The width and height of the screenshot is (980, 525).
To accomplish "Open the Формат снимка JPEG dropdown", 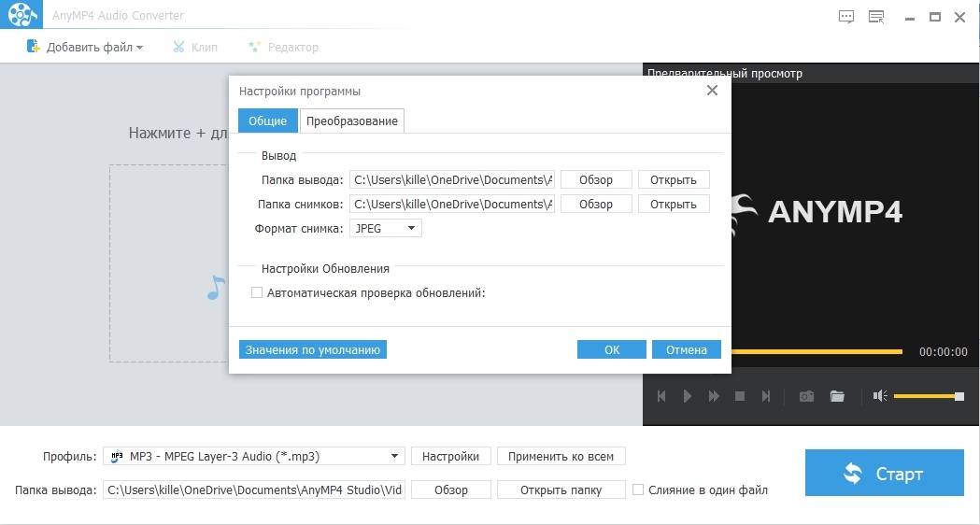I will [x=386, y=228].
